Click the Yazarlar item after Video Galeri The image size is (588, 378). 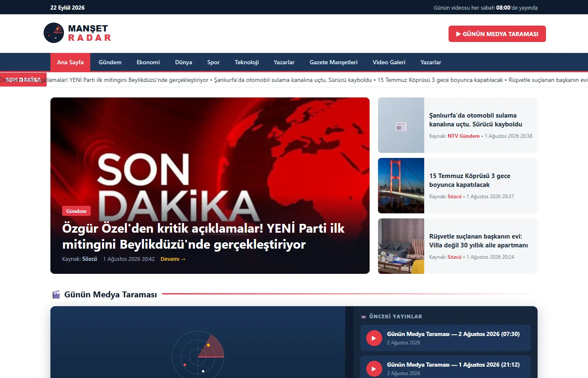(x=431, y=62)
